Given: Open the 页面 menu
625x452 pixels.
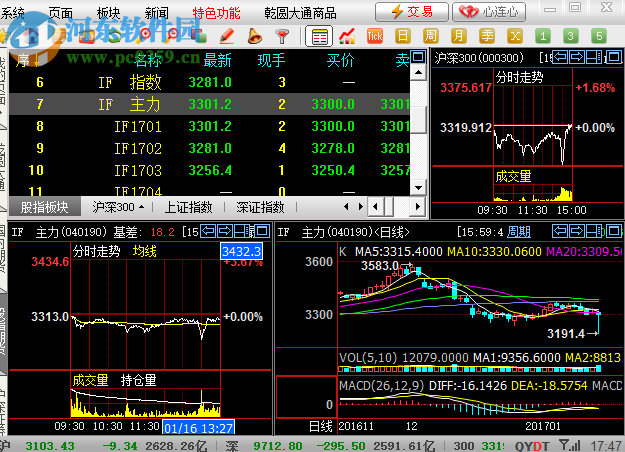Looking at the screenshot, I should tap(61, 13).
